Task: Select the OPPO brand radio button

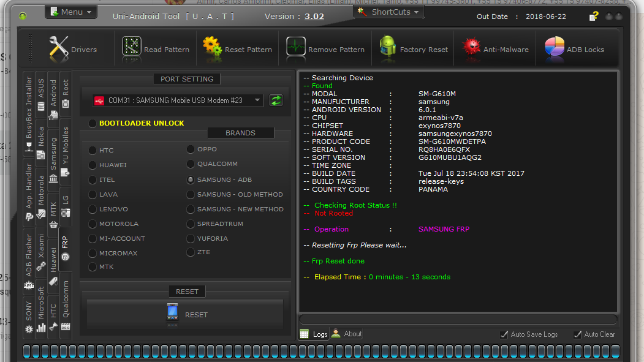Action: 191,149
